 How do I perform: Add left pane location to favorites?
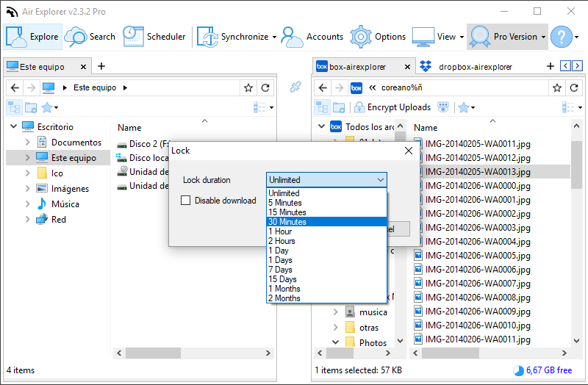coord(248,87)
